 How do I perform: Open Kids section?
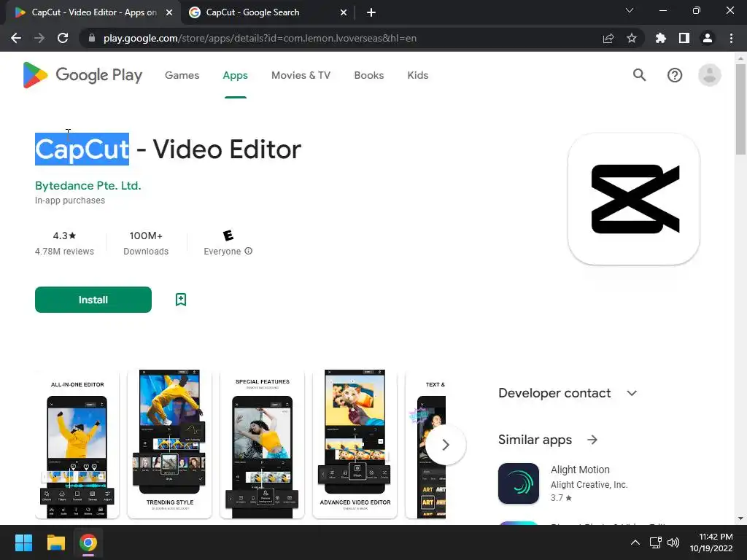[418, 75]
